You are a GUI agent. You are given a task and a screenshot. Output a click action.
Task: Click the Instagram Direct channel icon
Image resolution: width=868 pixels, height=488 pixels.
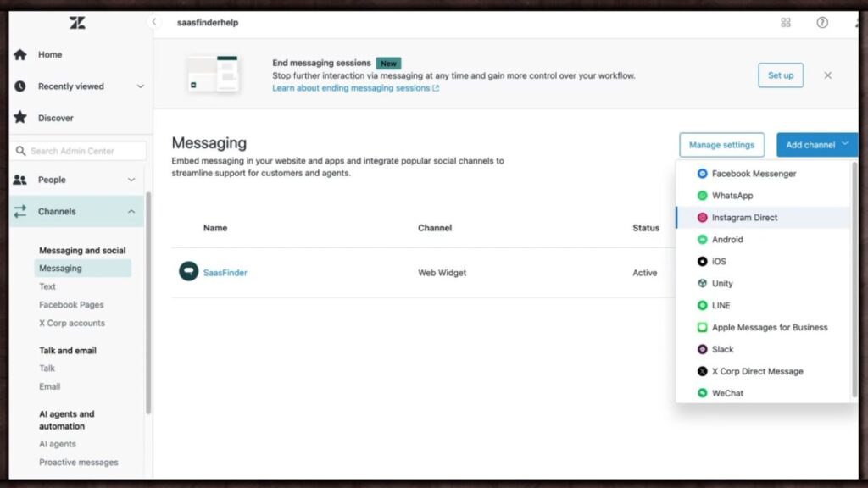(x=702, y=218)
